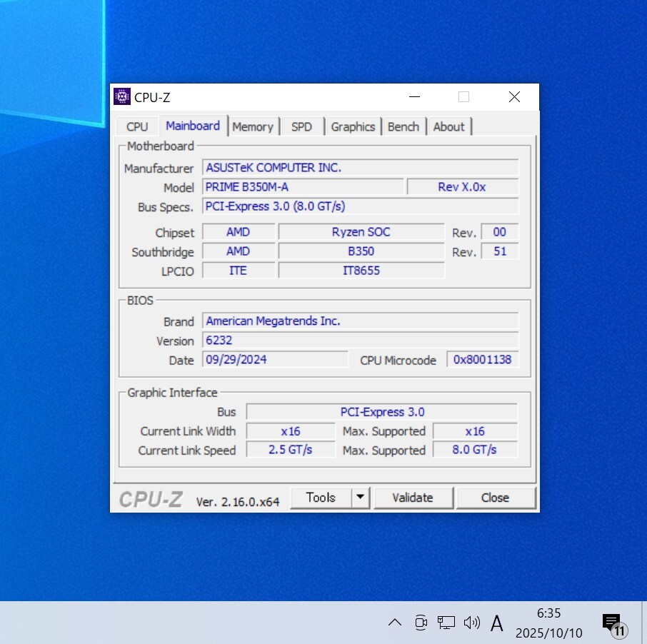Go to the Graphics tab

click(353, 126)
